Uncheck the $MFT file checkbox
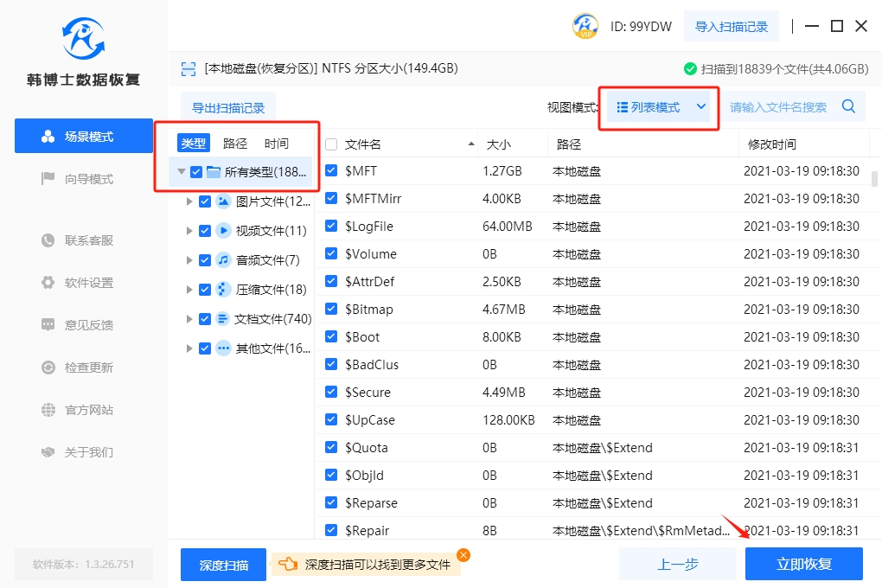Image resolution: width=882 pixels, height=588 pixels. tap(331, 171)
